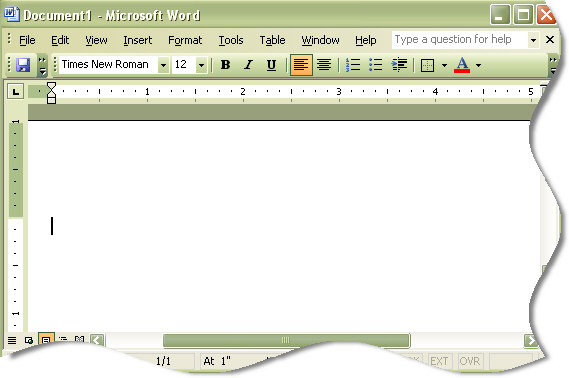Select Center alignment

pyautogui.click(x=324, y=65)
